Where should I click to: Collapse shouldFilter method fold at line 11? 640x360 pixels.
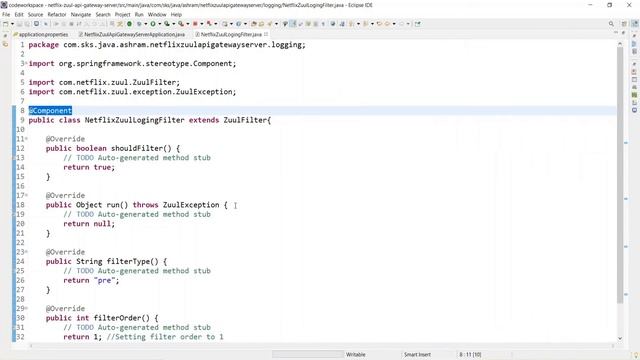coord(27,139)
